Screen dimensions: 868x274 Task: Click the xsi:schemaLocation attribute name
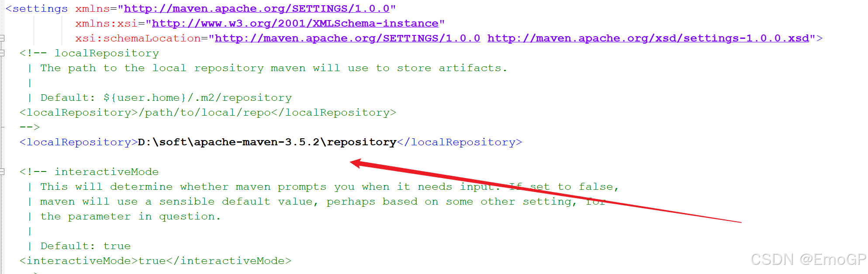[x=138, y=38]
